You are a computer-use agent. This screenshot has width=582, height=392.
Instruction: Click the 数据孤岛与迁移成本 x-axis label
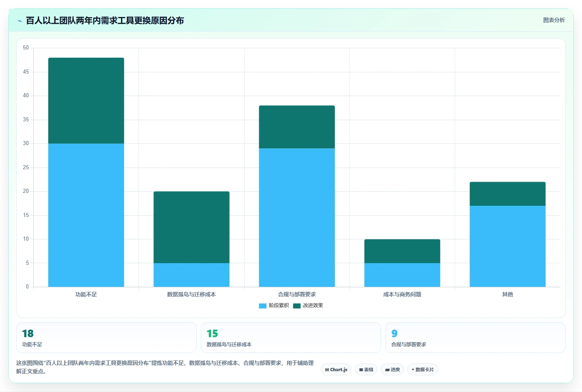(x=191, y=294)
